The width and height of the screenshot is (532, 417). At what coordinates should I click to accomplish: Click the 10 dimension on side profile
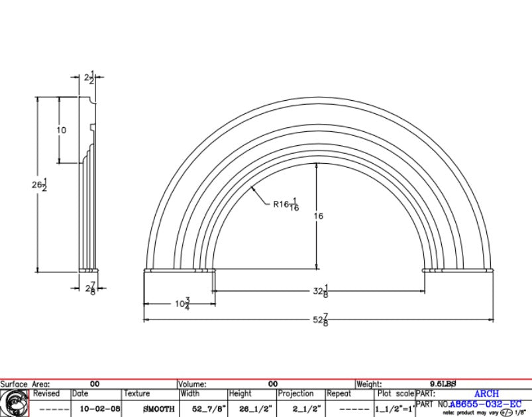click(61, 131)
